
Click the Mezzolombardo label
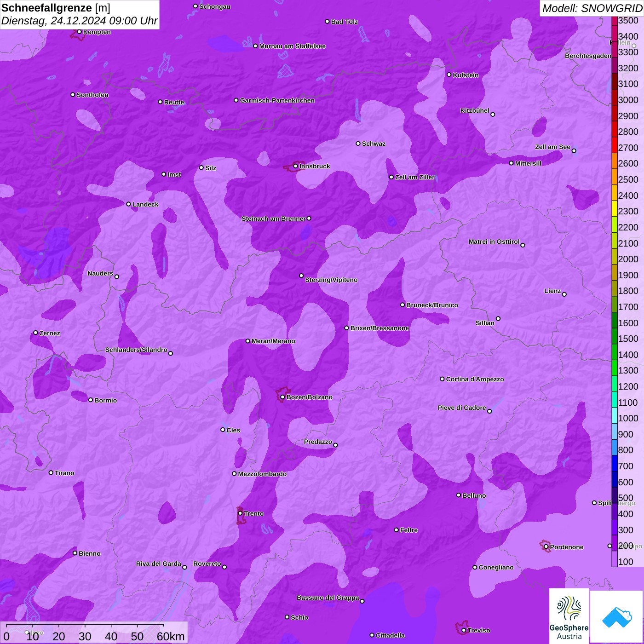click(x=262, y=474)
